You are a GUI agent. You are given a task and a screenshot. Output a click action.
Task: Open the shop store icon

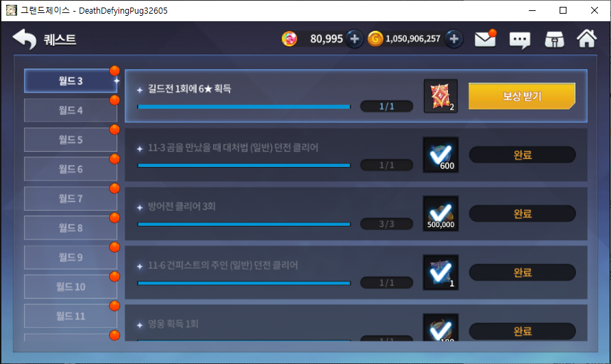(555, 39)
